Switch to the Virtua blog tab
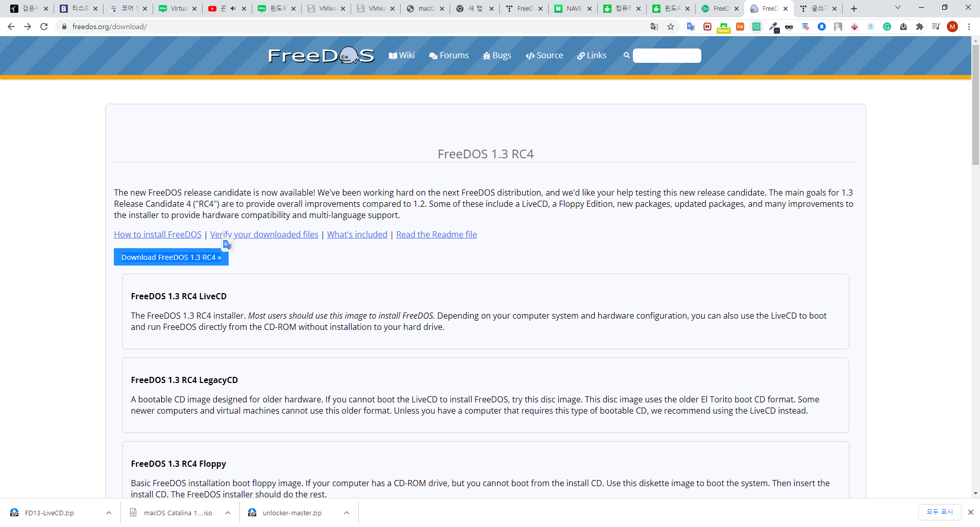Image resolution: width=980 pixels, height=527 pixels. (178, 9)
